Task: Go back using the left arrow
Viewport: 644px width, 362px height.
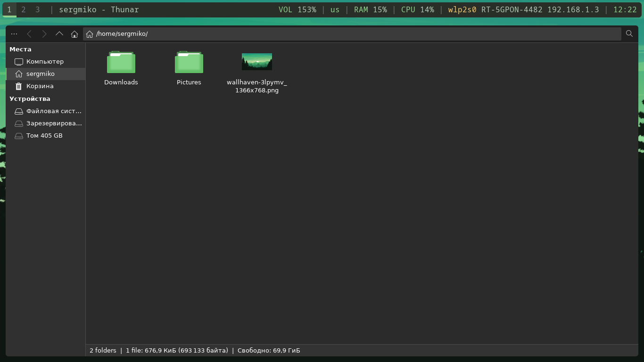Action: 29,34
